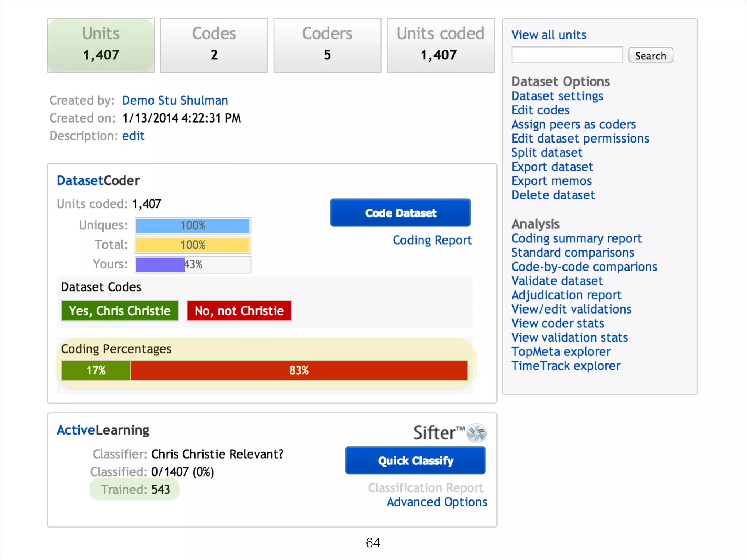This screenshot has height=560, width=747.
Task: Open the Adjudication report link
Action: pyautogui.click(x=566, y=295)
